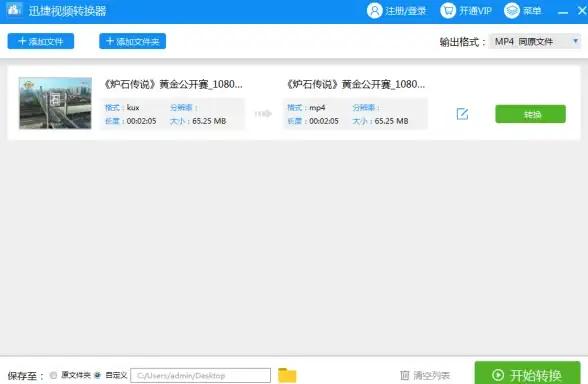Click the video thumbnail preview
Viewport: 588px width, 384px height.
pyautogui.click(x=55, y=103)
